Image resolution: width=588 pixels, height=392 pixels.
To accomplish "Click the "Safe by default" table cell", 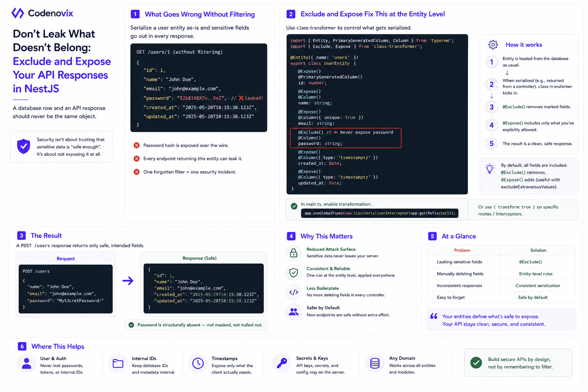I will pyautogui.click(x=533, y=298).
